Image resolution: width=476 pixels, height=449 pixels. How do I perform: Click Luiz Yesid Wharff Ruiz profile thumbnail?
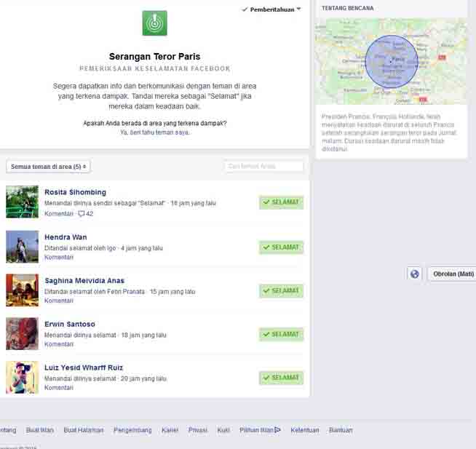(22, 377)
